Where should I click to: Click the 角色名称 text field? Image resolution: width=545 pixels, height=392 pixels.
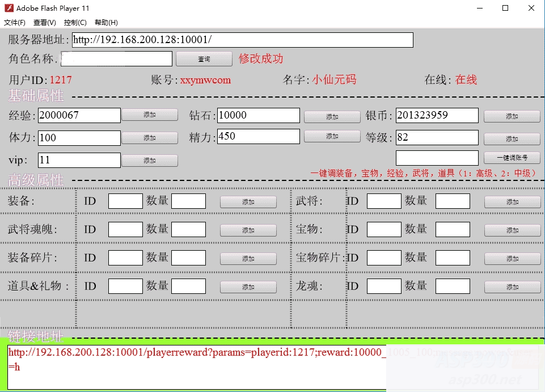pos(116,59)
